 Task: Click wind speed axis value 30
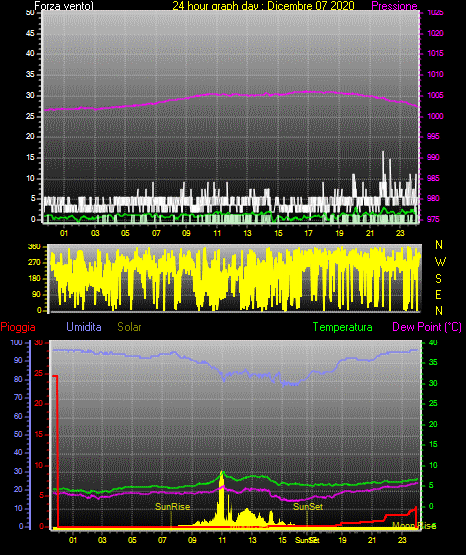[30, 96]
